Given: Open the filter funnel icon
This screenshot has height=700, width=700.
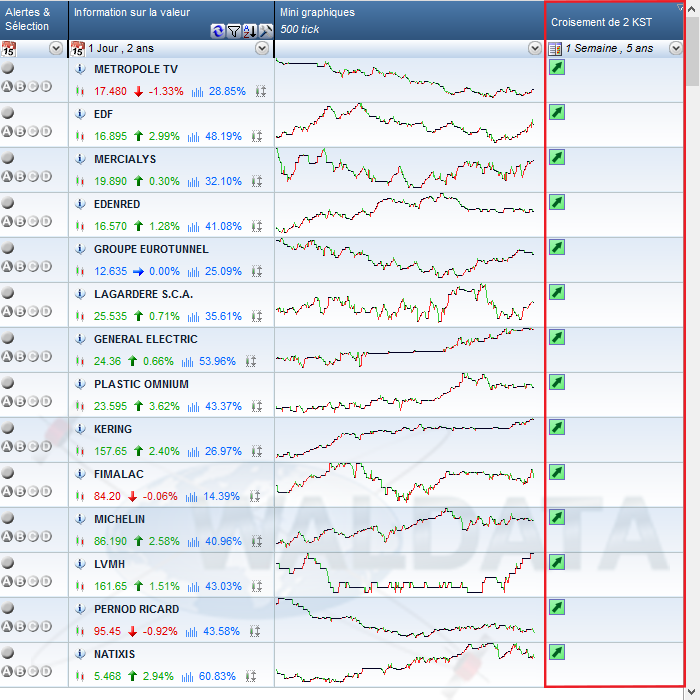Looking at the screenshot, I should point(233,31).
